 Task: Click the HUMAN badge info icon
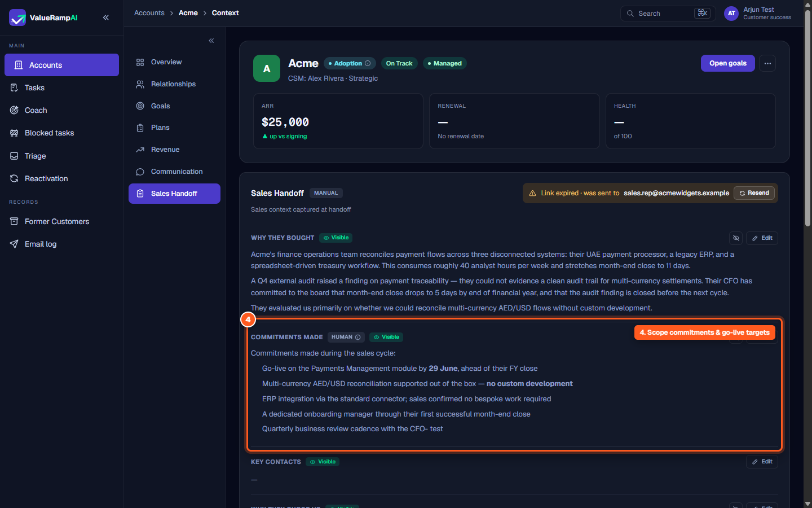tap(358, 337)
